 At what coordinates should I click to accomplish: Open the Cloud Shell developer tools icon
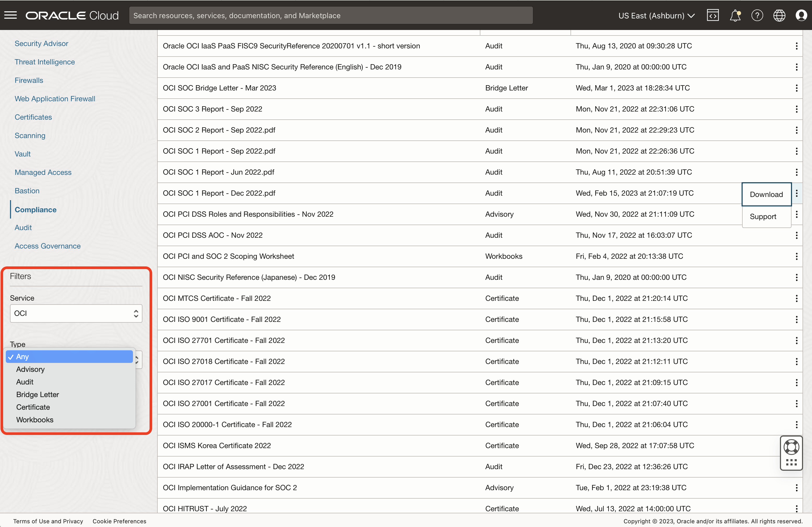tap(713, 15)
